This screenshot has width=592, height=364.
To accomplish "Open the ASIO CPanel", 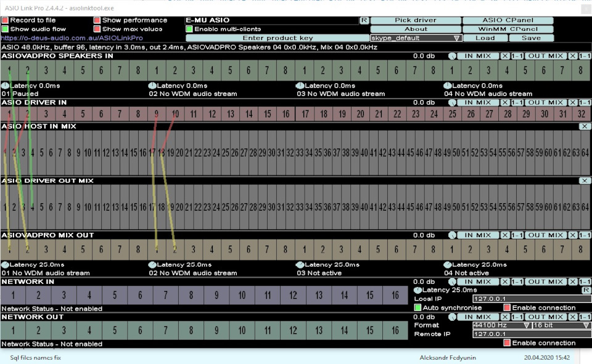I will pos(508,20).
